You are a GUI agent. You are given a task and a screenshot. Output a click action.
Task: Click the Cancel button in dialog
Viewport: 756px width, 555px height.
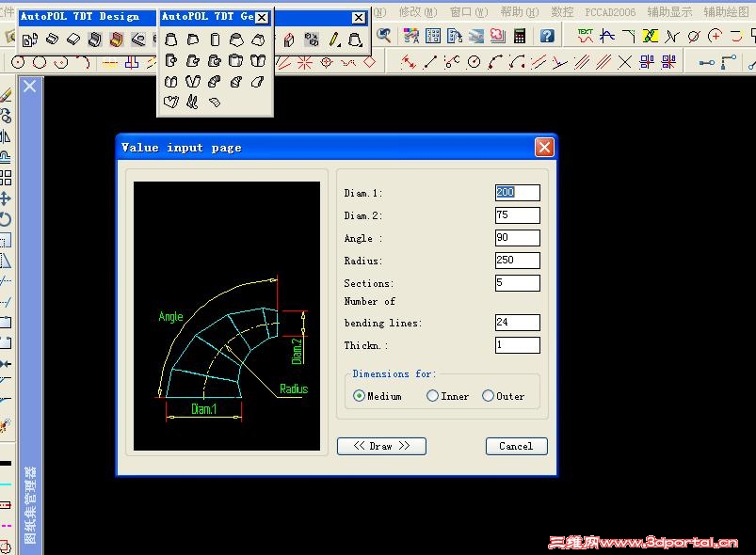[x=516, y=446]
